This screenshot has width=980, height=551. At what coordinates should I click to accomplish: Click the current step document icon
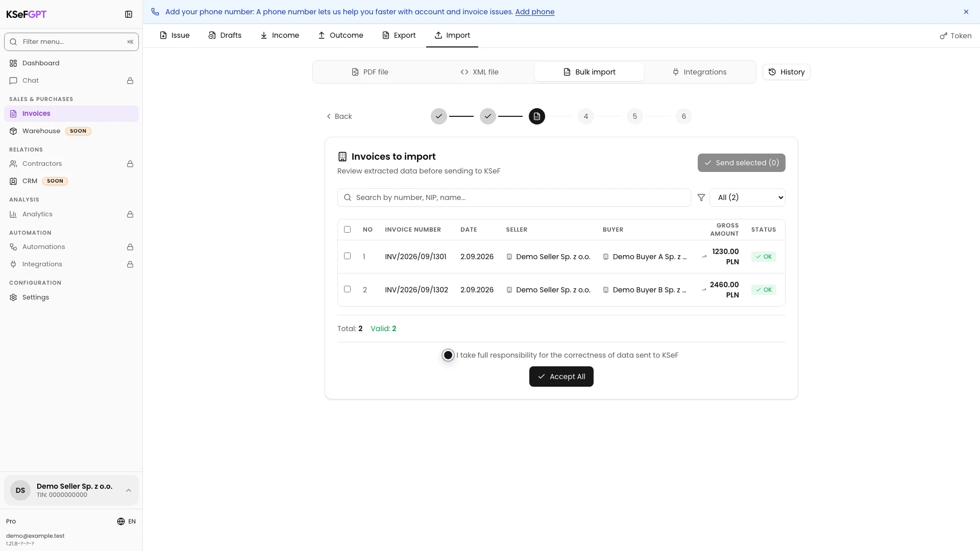pos(537,116)
